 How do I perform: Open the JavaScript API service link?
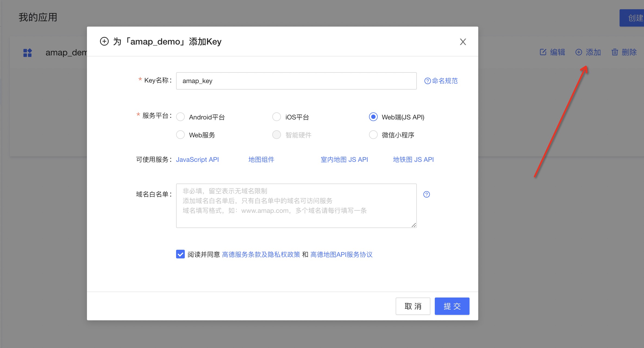(x=197, y=160)
